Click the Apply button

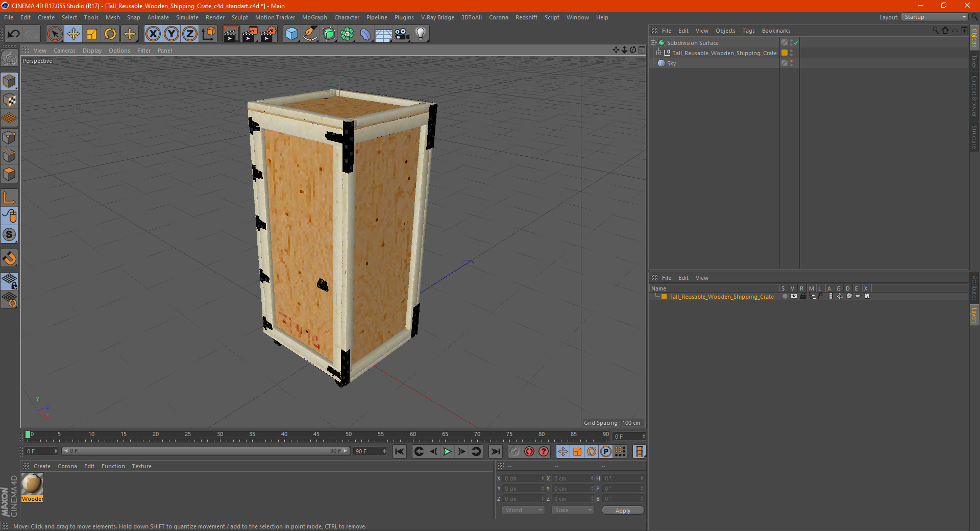[x=623, y=511]
